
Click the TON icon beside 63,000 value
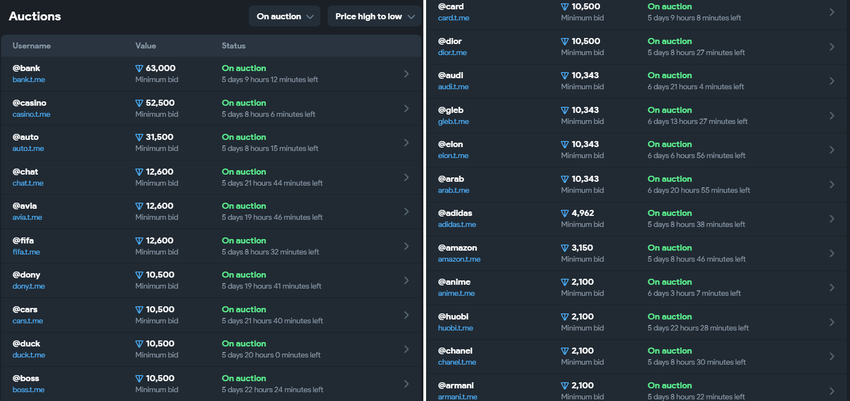(x=139, y=68)
